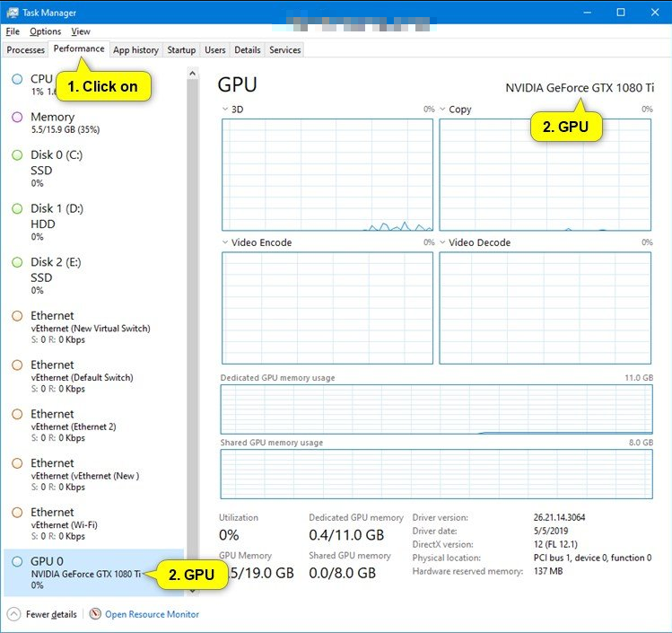
Task: Select the Disk 1 (D:) HDD icon
Action: click(17, 208)
